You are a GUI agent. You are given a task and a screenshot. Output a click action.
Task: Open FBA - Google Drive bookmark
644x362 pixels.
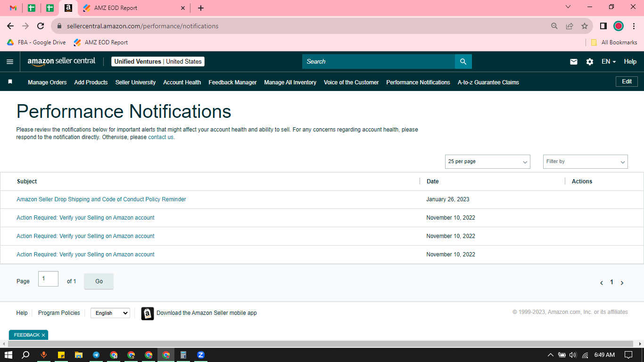tap(36, 42)
